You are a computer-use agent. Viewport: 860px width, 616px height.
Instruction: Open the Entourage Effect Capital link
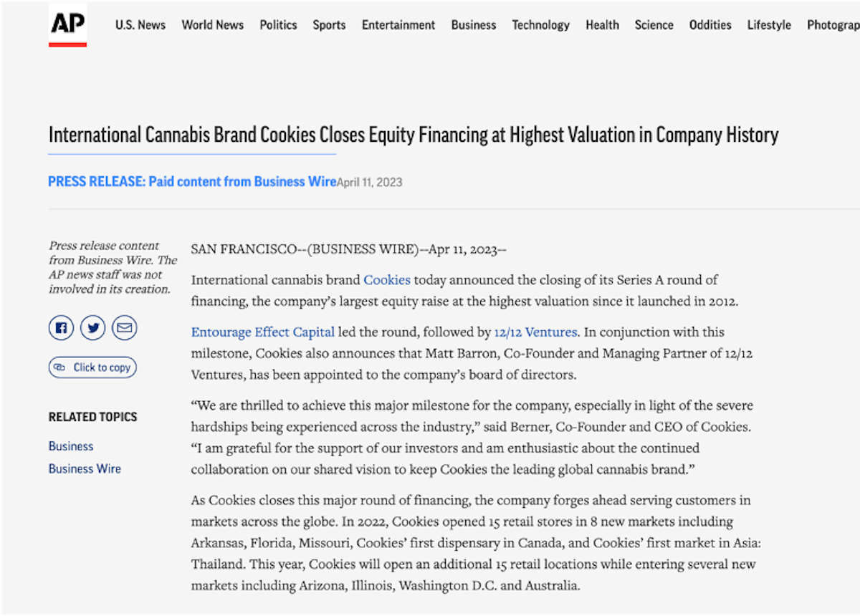[x=263, y=332]
